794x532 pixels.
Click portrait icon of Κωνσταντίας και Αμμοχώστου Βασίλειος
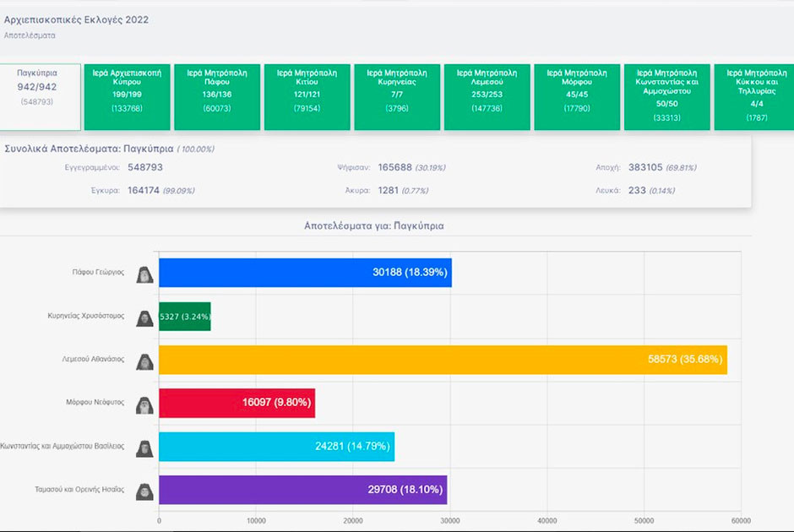coord(144,448)
